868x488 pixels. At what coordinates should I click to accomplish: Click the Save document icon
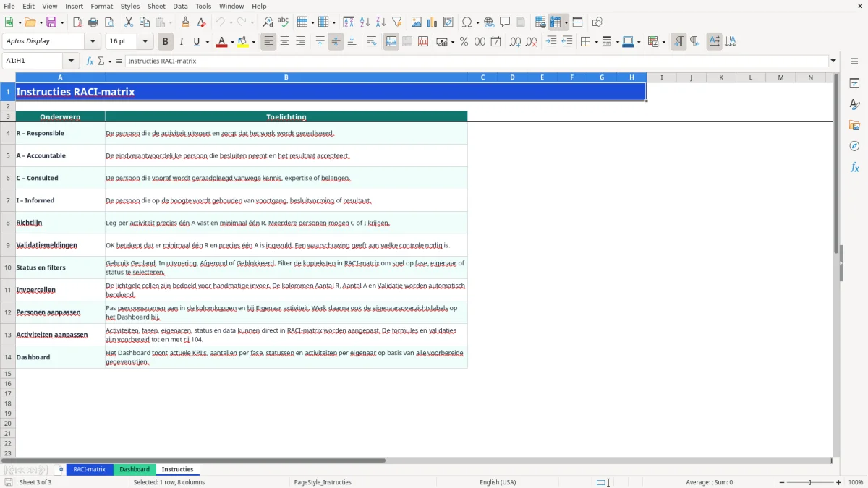[51, 22]
